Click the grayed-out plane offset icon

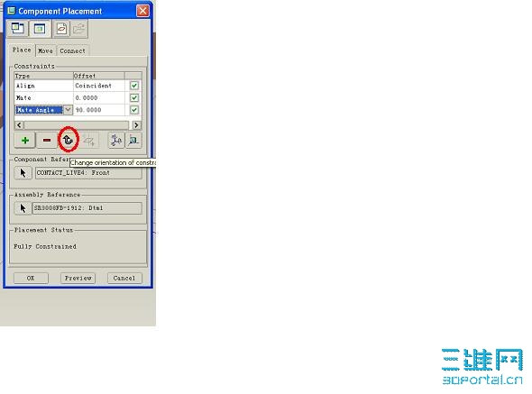tap(89, 140)
